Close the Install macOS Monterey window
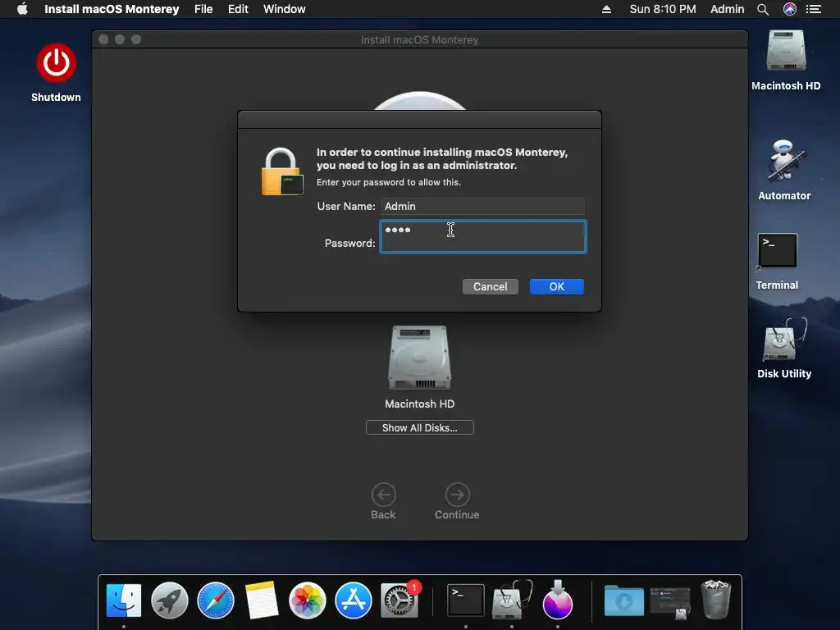The width and height of the screenshot is (840, 630). pos(103,39)
